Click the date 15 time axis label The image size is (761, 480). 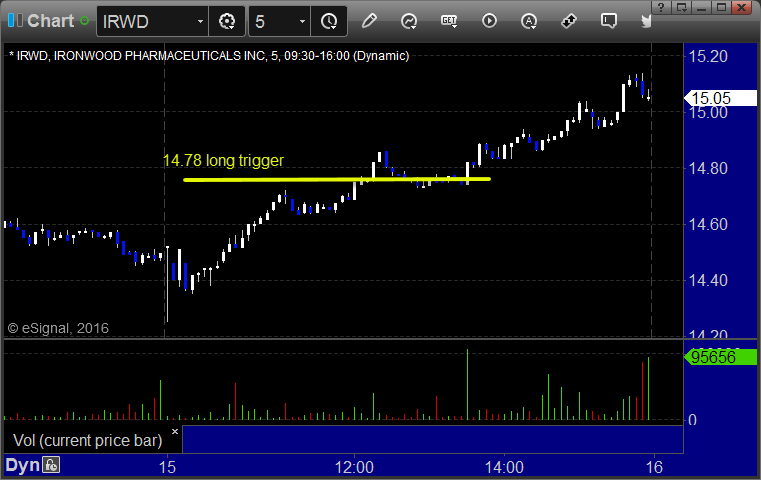pos(167,467)
